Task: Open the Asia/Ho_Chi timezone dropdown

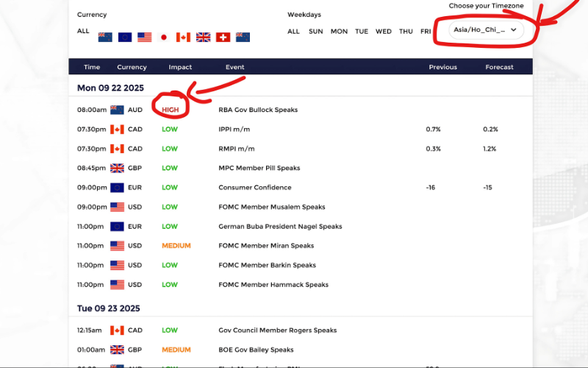Action: coord(485,30)
